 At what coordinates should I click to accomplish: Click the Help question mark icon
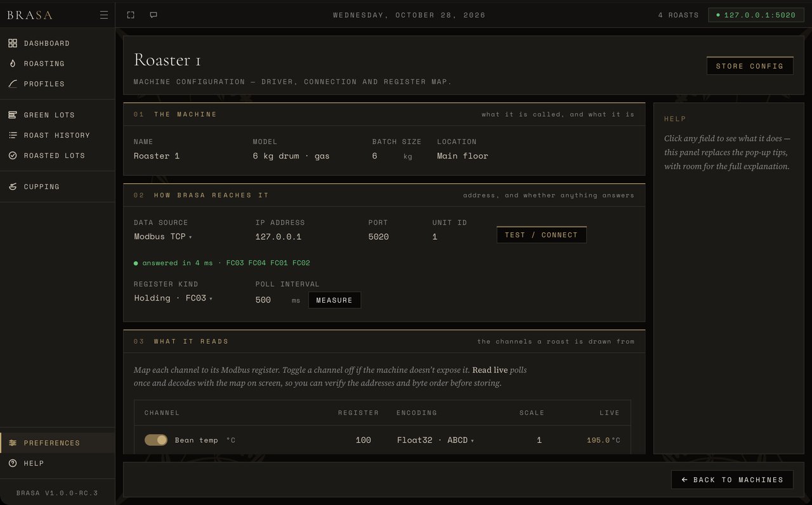(13, 463)
